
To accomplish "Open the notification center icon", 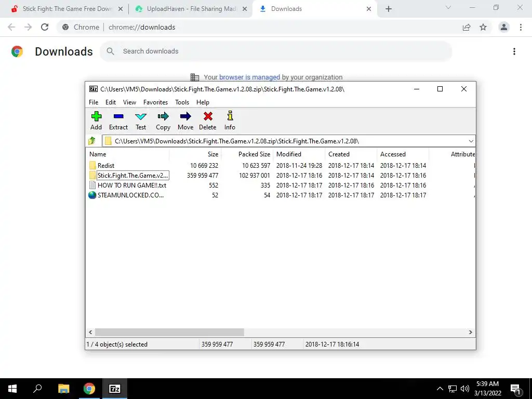I will pyautogui.click(x=516, y=389).
